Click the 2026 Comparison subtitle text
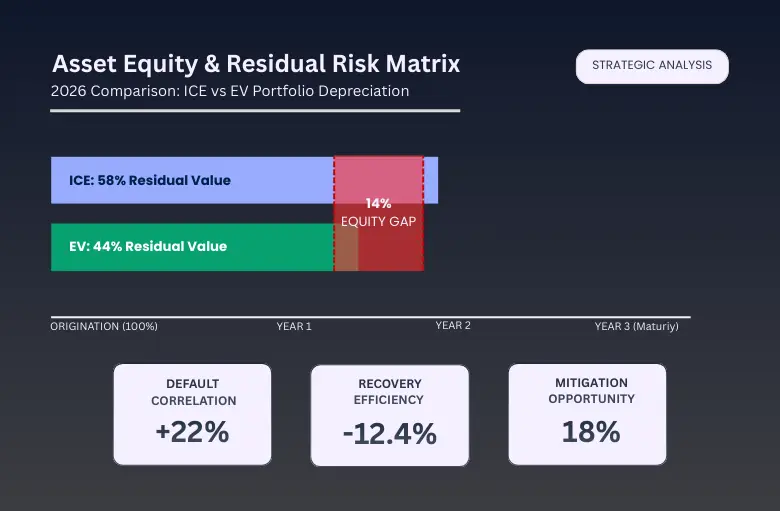 click(x=230, y=91)
